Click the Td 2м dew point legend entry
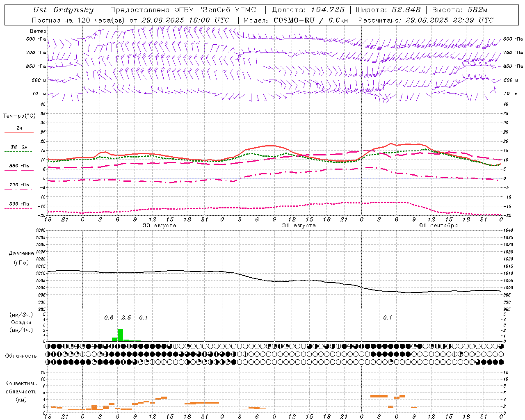 click(x=19, y=147)
